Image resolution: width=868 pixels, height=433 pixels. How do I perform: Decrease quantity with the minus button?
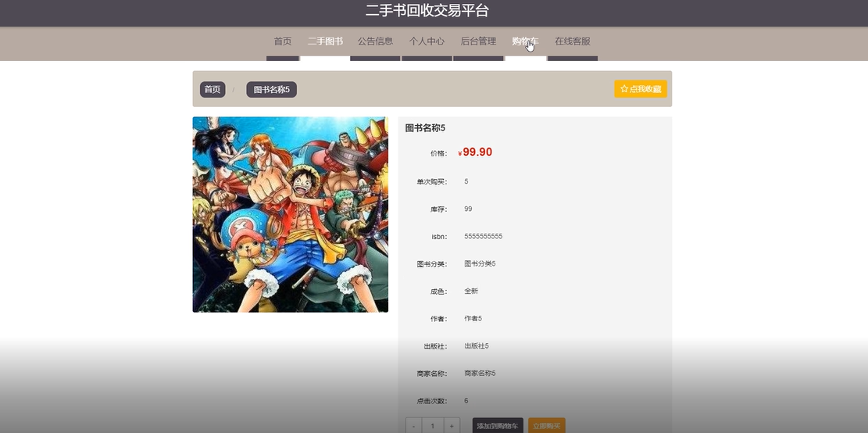click(413, 426)
